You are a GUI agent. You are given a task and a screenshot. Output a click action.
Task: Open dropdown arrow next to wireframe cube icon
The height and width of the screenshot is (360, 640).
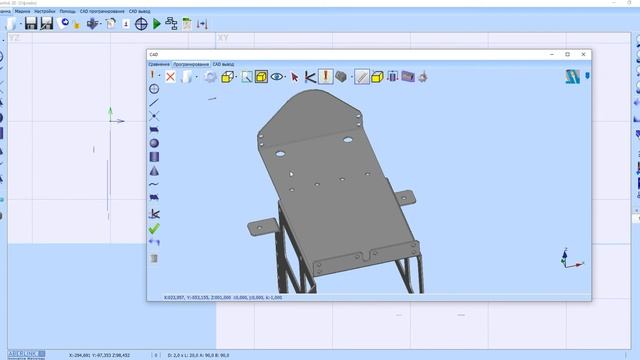pyautogui.click(x=236, y=77)
